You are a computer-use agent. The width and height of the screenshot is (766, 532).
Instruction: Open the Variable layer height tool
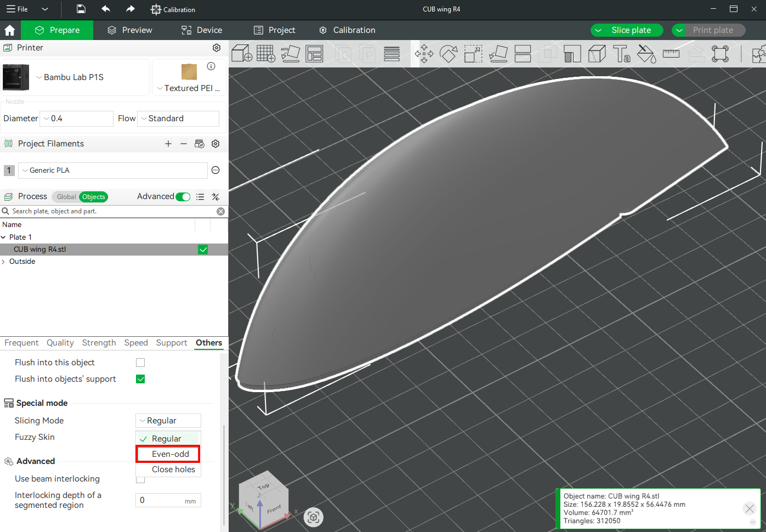[x=391, y=54]
